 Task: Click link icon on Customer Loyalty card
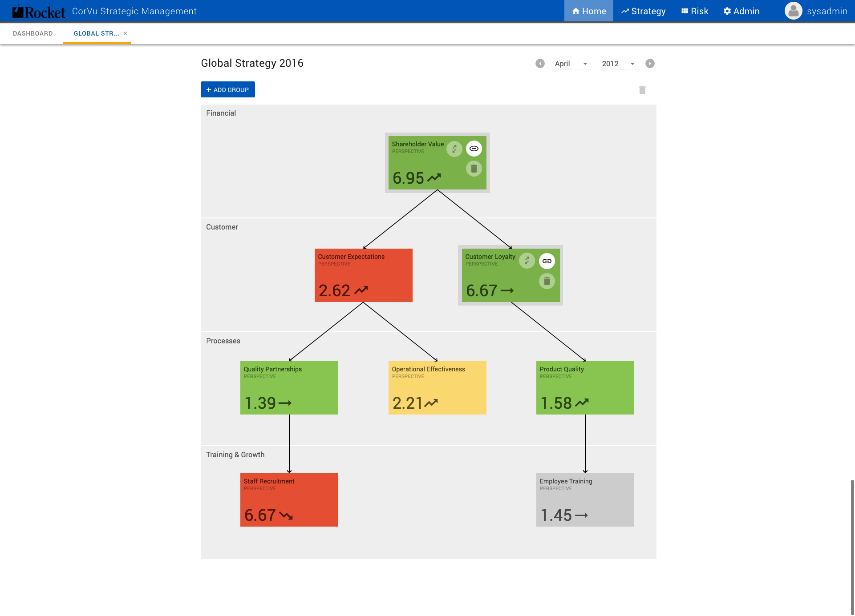point(547,261)
